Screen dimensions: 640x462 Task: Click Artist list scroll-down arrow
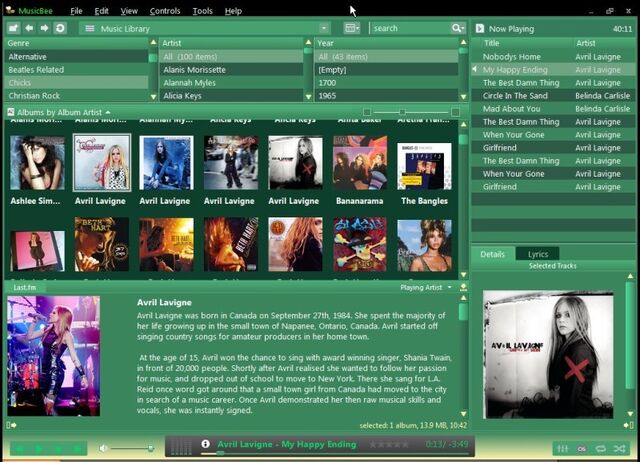point(309,97)
